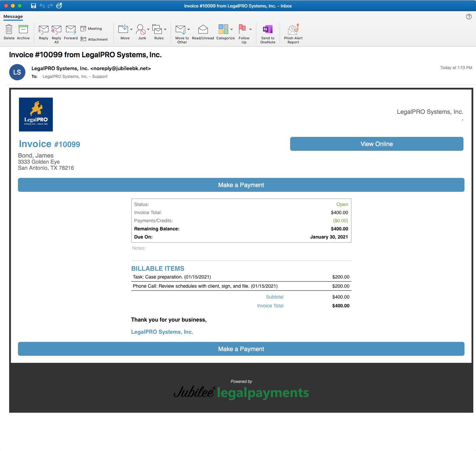Image resolution: width=476 pixels, height=451 pixels.
Task: Click the Today at 1:13 PM timestamp
Action: [x=456, y=68]
